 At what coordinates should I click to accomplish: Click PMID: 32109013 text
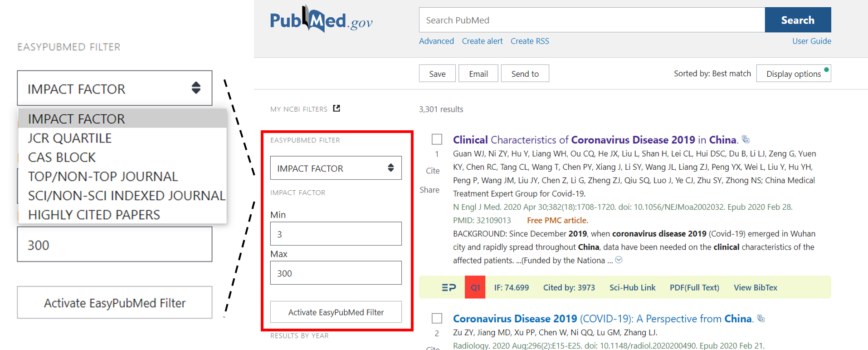(x=482, y=220)
